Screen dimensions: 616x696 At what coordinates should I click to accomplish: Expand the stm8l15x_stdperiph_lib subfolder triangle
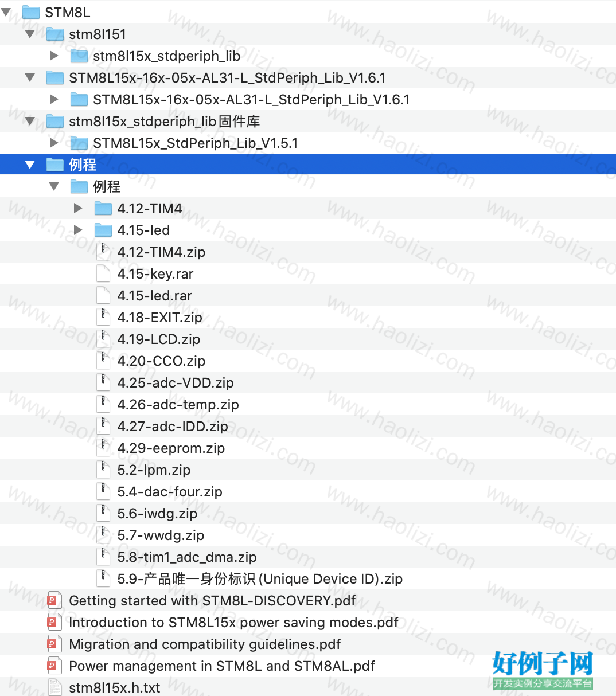54,56
